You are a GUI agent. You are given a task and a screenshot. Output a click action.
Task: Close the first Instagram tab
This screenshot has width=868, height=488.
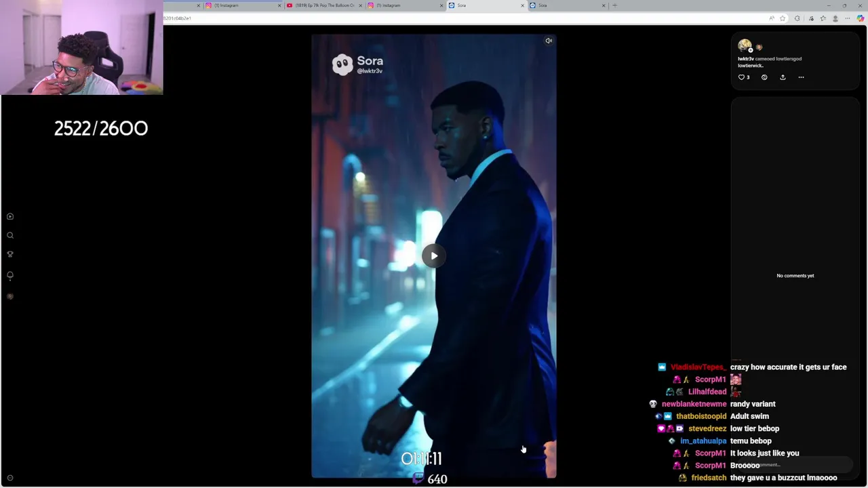coord(279,5)
